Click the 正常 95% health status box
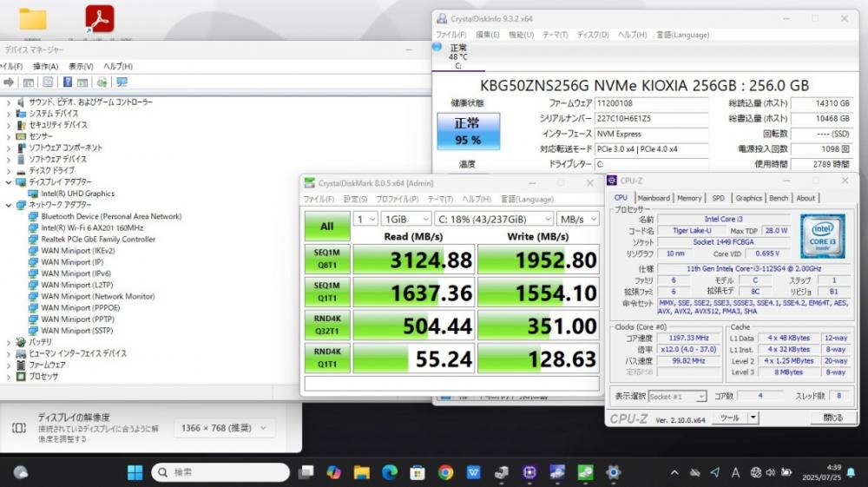 coord(468,131)
